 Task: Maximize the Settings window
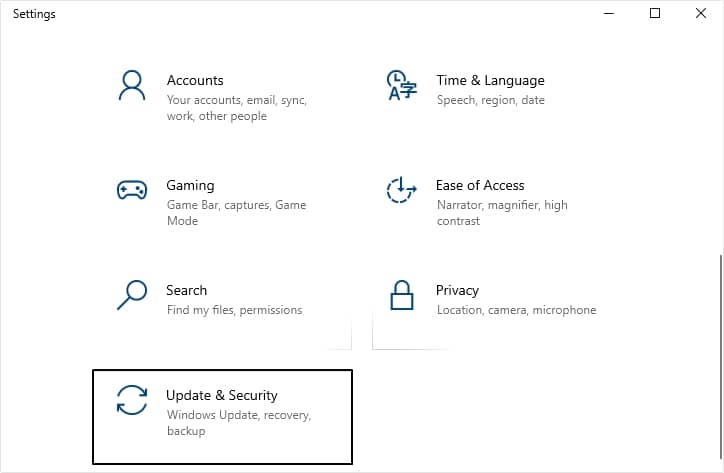[655, 13]
